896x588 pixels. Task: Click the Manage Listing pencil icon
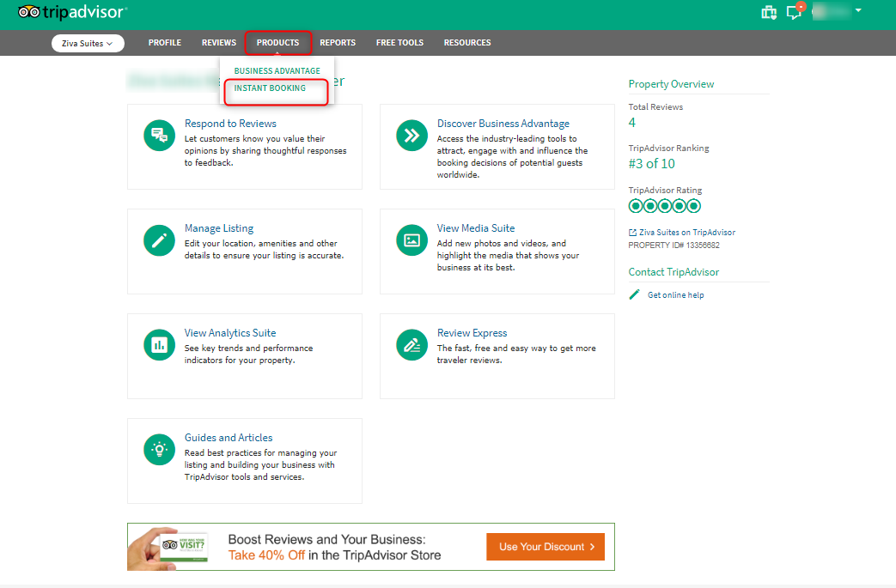coord(160,240)
